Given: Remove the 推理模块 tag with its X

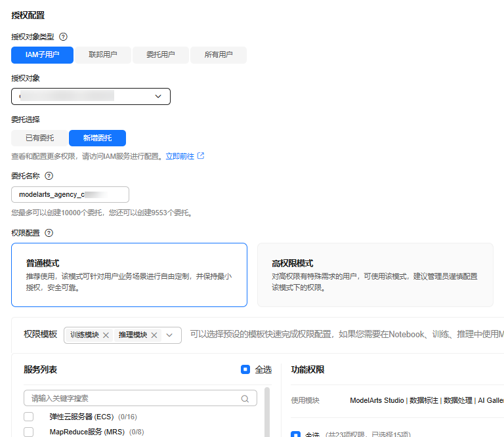Looking at the screenshot, I should (x=154, y=335).
